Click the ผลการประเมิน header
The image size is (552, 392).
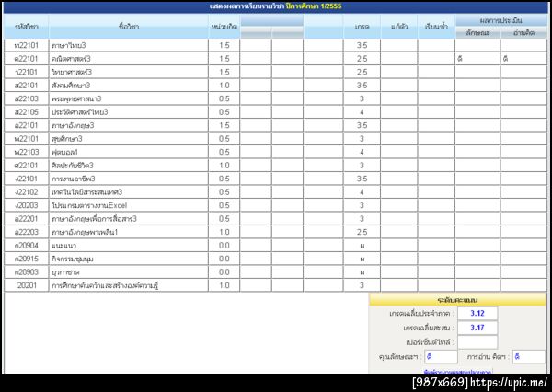pos(501,21)
